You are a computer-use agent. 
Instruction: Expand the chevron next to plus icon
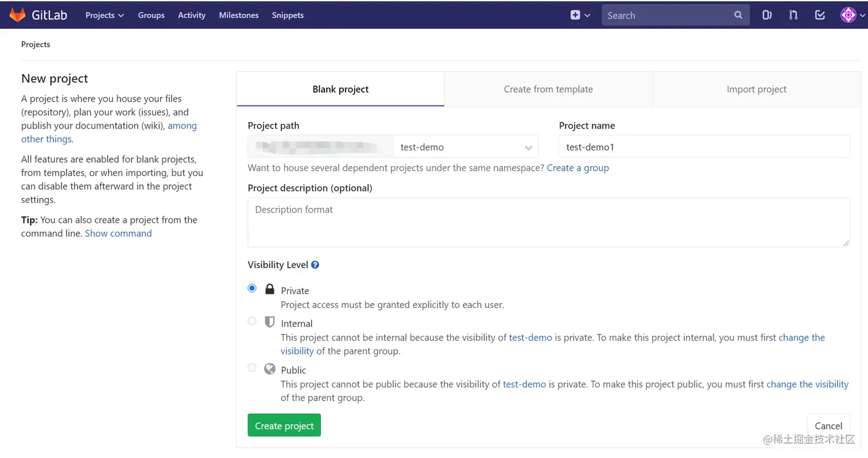pos(587,16)
